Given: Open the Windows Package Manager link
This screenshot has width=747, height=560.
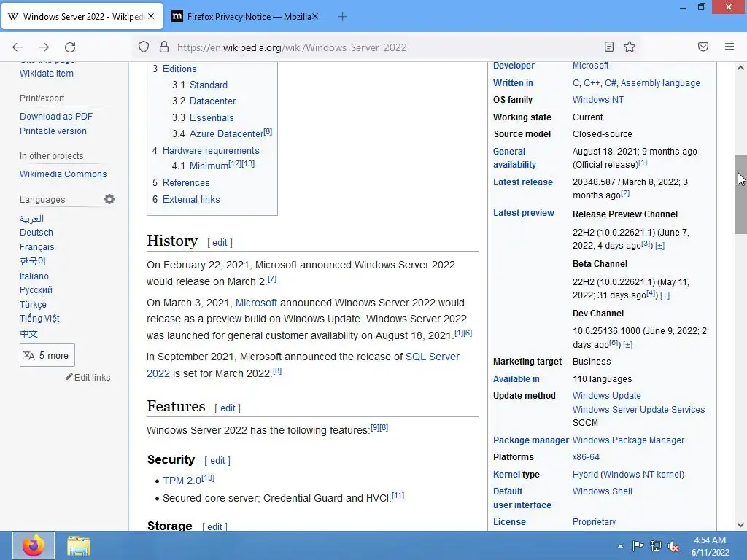Looking at the screenshot, I should [628, 440].
